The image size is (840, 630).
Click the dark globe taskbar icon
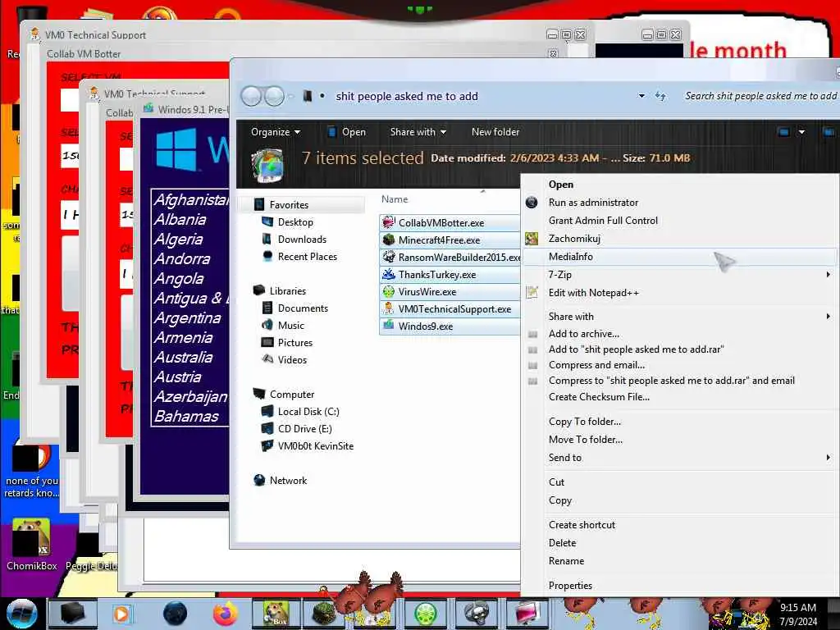pyautogui.click(x=175, y=614)
